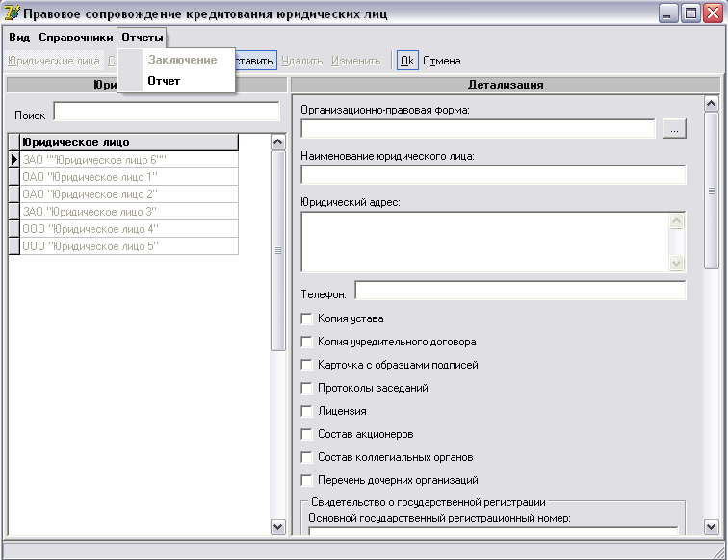Image resolution: width=728 pixels, height=560 pixels.
Task: Focus the Телефон input field
Action: [520, 291]
